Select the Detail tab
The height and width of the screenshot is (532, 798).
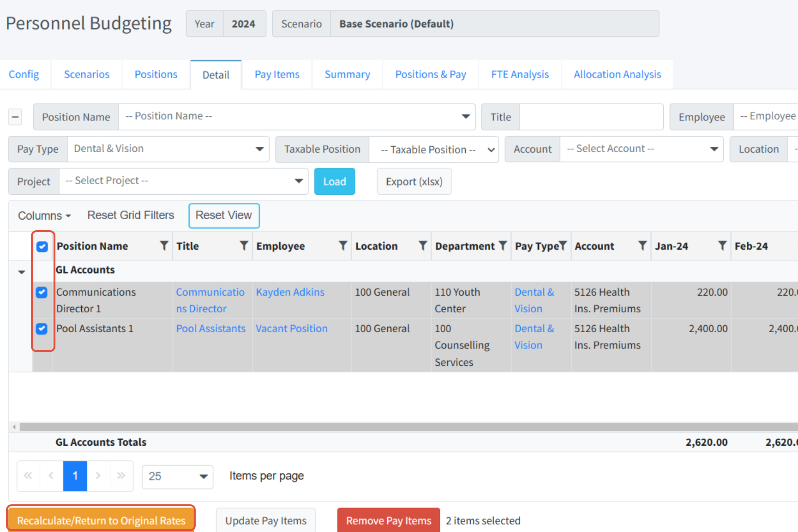216,75
